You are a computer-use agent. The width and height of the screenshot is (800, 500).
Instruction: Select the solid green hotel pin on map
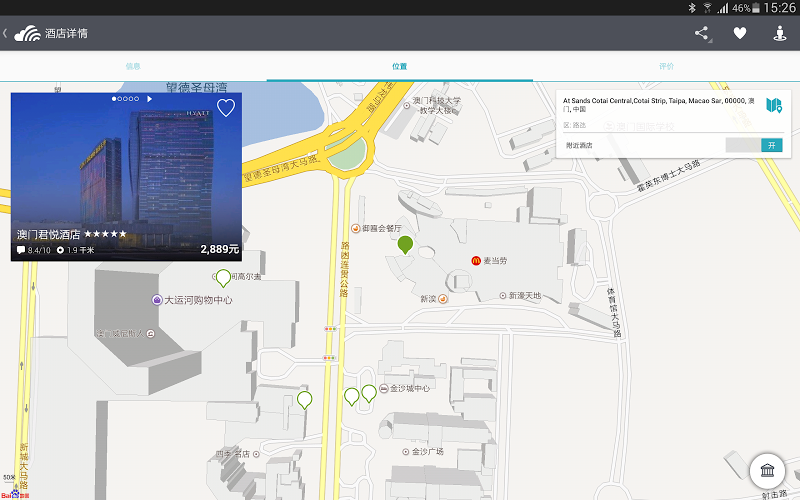[x=405, y=244]
